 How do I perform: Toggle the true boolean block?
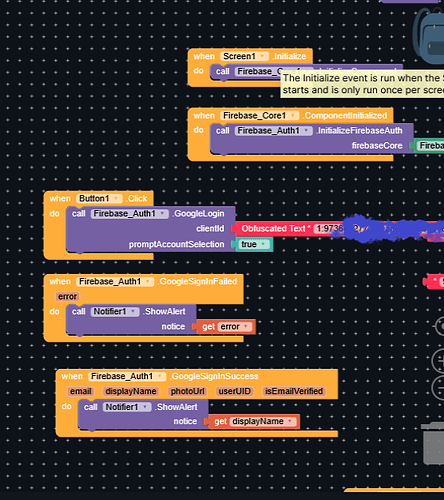pyautogui.click(x=254, y=244)
